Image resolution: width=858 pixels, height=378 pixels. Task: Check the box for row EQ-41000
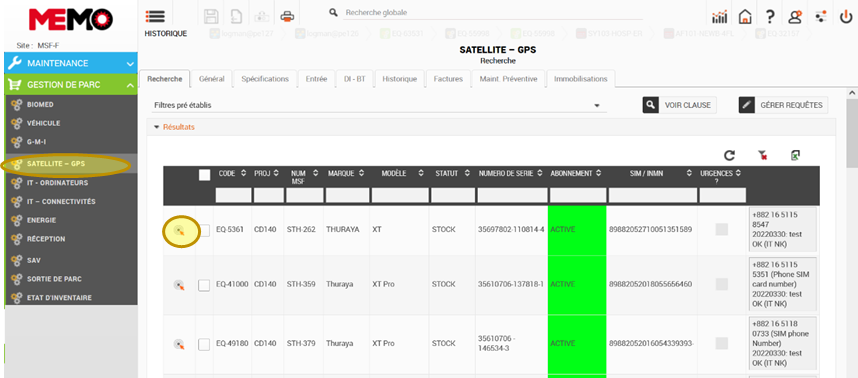pos(204,285)
